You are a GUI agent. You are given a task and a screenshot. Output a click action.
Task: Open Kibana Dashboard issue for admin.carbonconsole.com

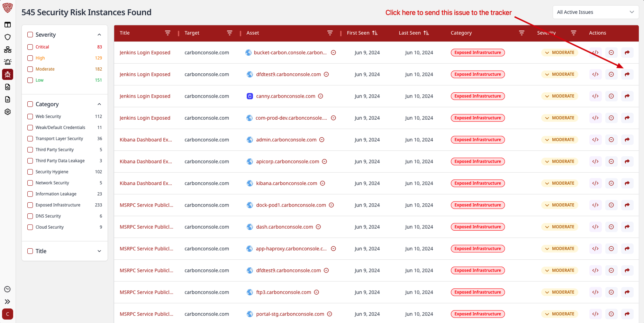click(x=146, y=140)
